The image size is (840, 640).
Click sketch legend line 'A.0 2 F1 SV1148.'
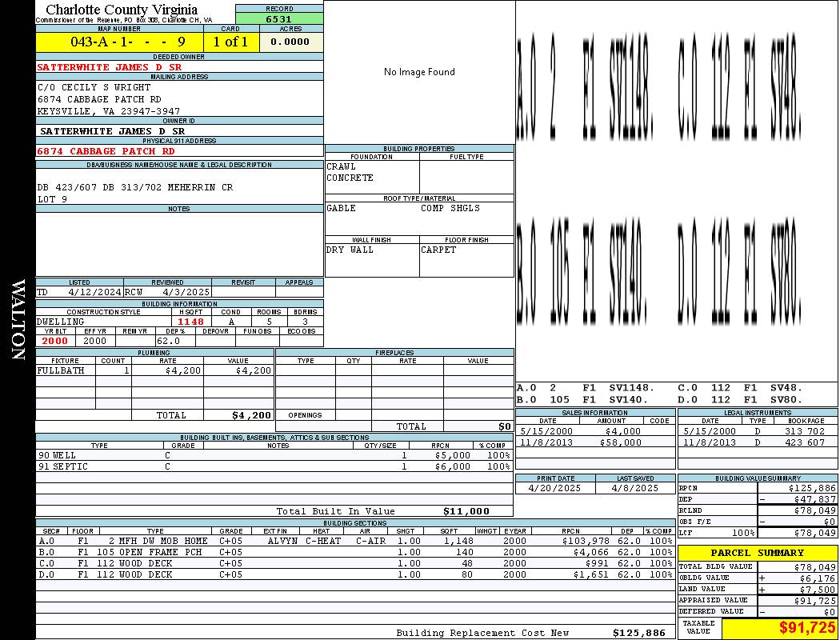click(x=586, y=388)
